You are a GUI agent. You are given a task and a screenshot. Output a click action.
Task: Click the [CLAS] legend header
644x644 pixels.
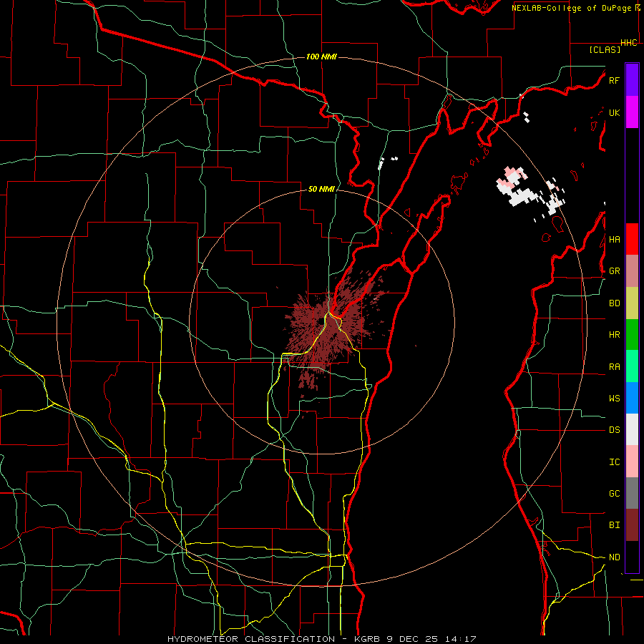point(605,49)
